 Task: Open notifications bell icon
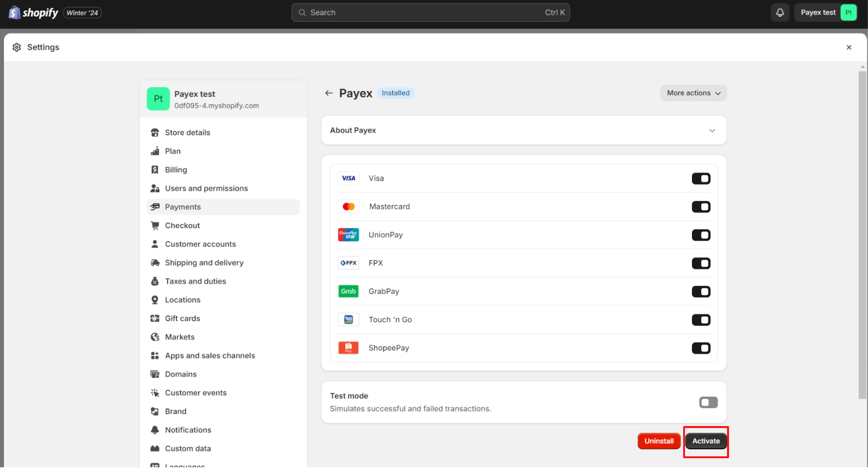780,12
